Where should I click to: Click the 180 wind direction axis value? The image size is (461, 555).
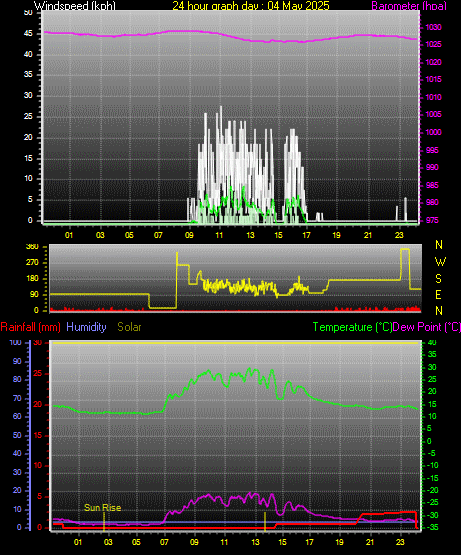33,279
